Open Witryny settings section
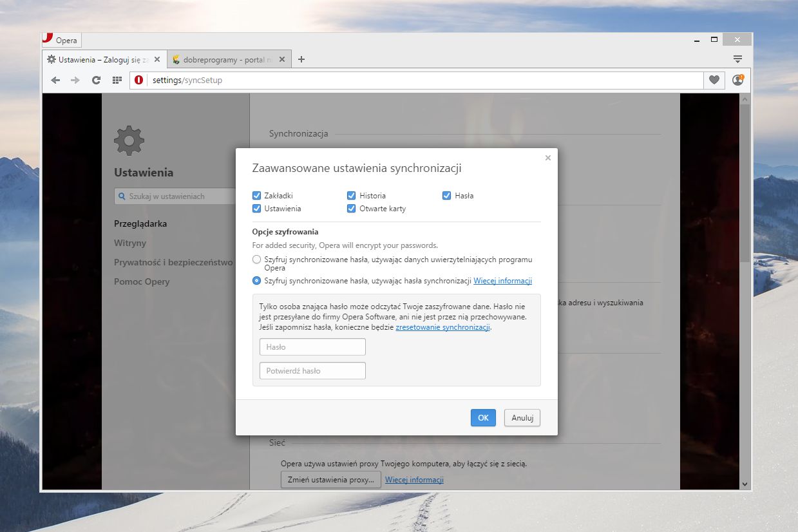 130,243
